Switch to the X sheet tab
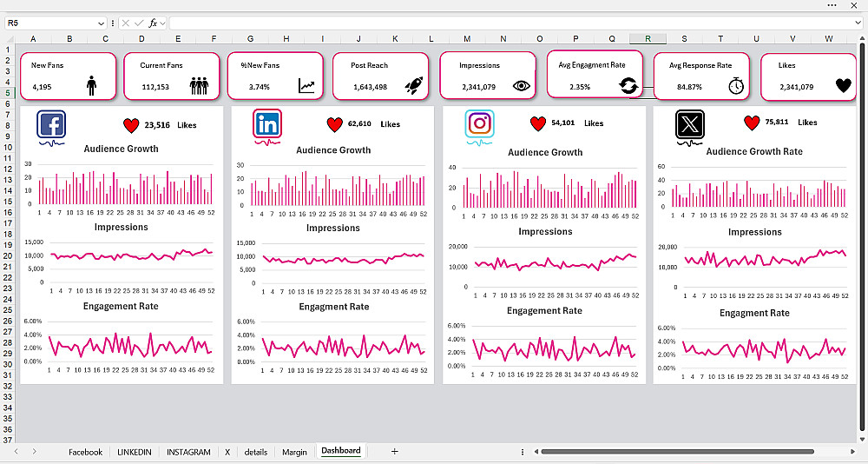 click(x=227, y=452)
